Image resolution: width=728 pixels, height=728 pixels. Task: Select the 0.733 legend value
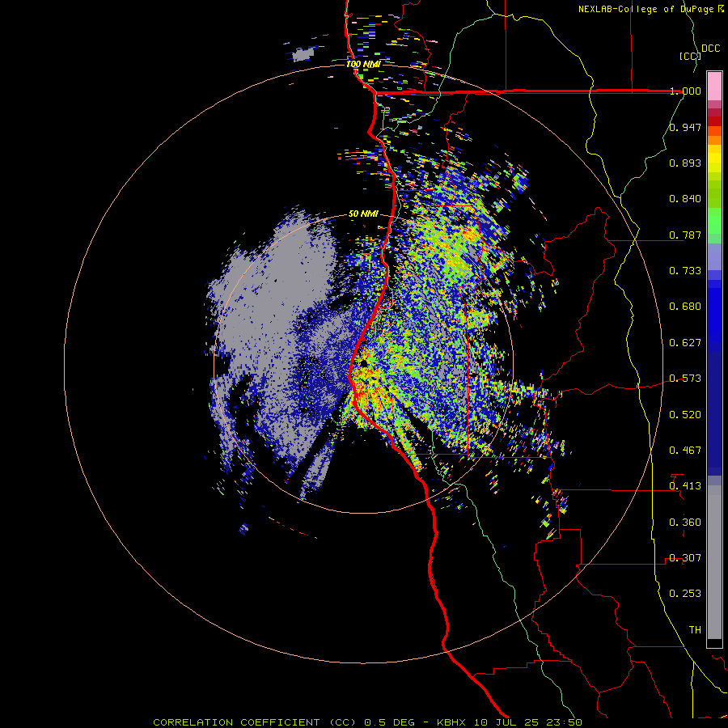point(685,271)
